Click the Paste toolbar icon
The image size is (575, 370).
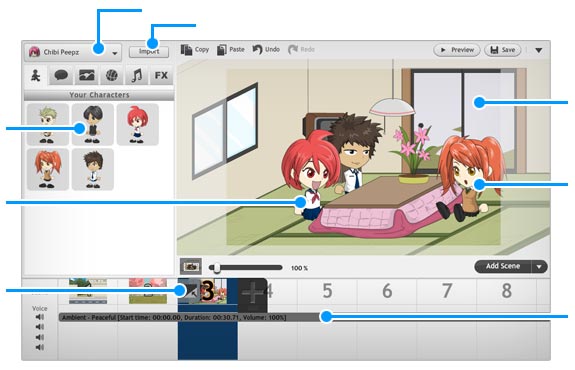[221, 50]
